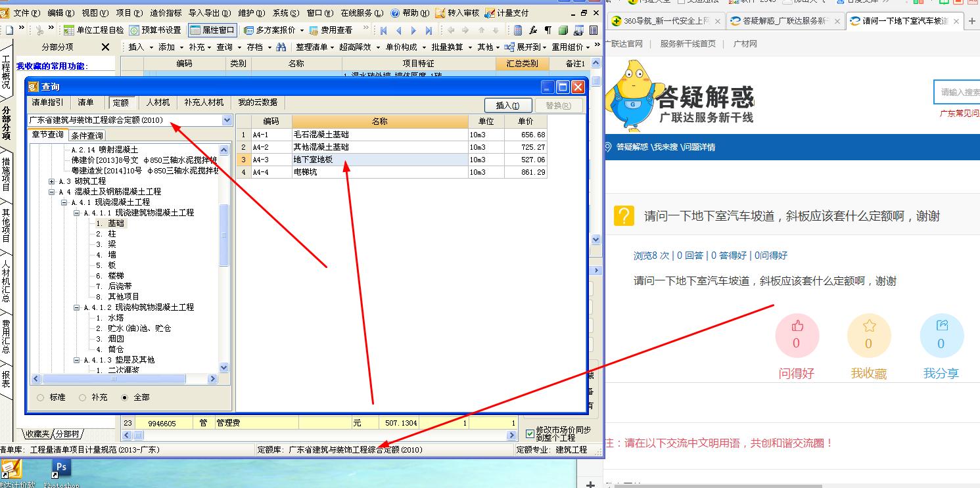Collapse the A.4.1.3 垫层及其他 node

click(x=77, y=360)
